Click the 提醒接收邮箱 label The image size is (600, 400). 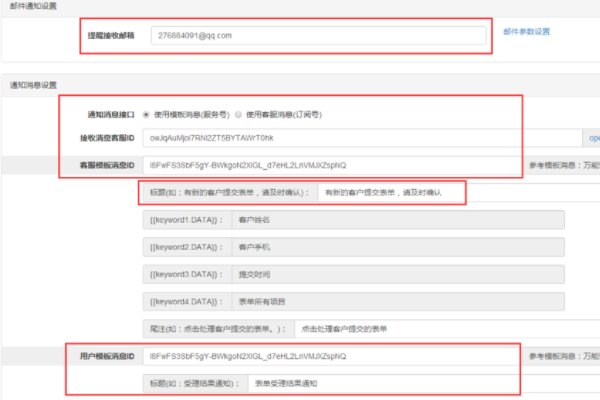coord(111,36)
